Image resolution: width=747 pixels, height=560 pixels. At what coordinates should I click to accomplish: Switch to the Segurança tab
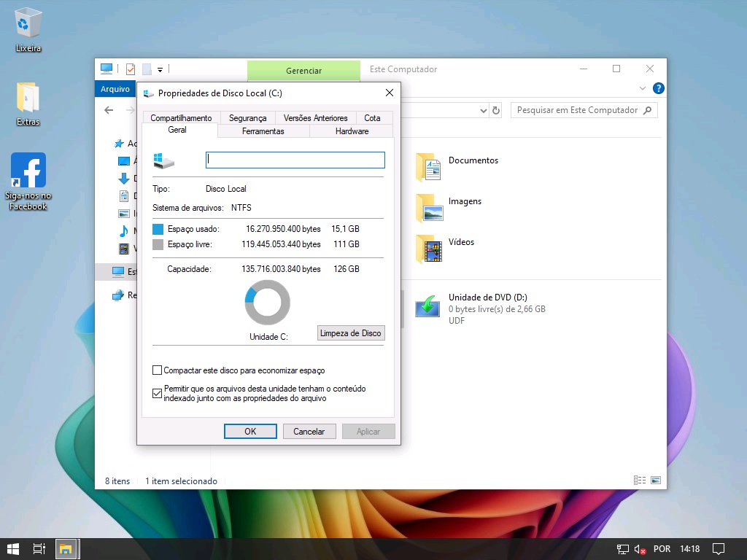click(x=247, y=117)
